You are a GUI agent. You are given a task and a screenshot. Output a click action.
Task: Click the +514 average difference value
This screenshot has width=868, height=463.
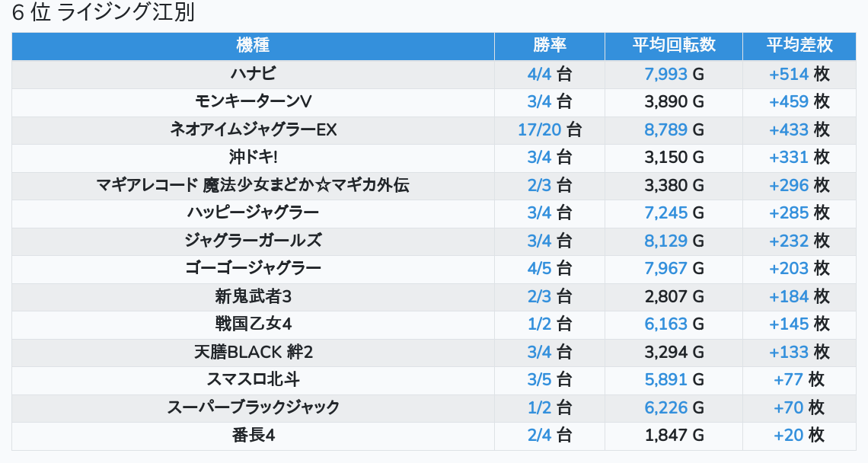(x=788, y=74)
